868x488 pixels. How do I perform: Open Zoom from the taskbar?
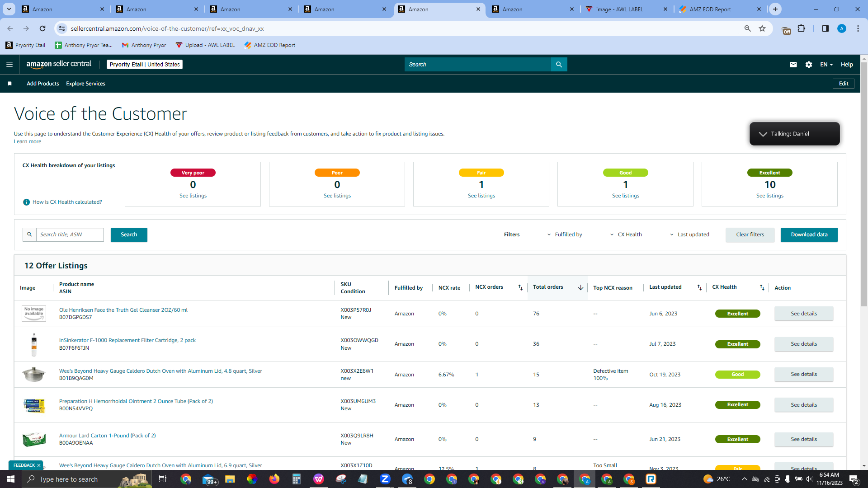(x=385, y=479)
